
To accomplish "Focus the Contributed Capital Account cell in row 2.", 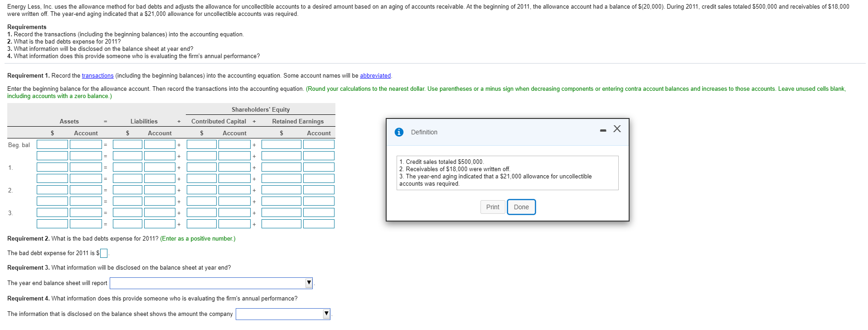I will click(234, 190).
